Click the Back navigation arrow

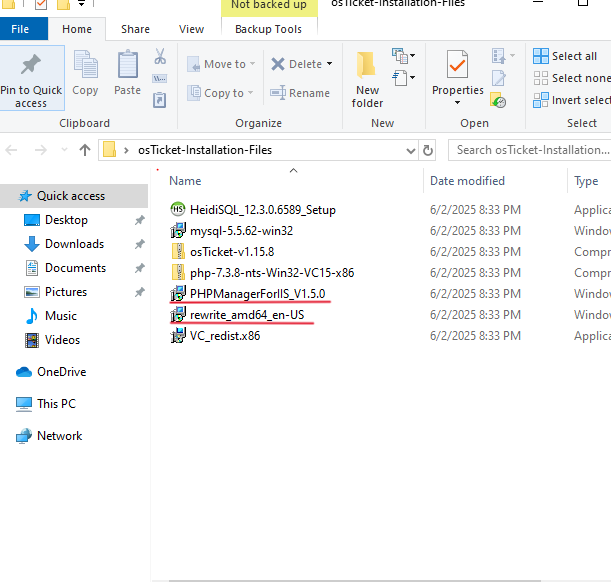11,150
